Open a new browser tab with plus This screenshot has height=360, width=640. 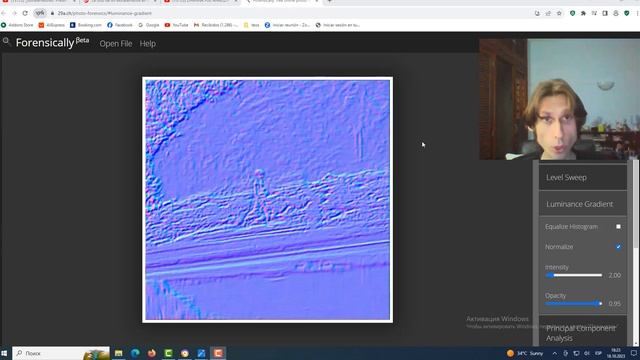click(x=329, y=2)
